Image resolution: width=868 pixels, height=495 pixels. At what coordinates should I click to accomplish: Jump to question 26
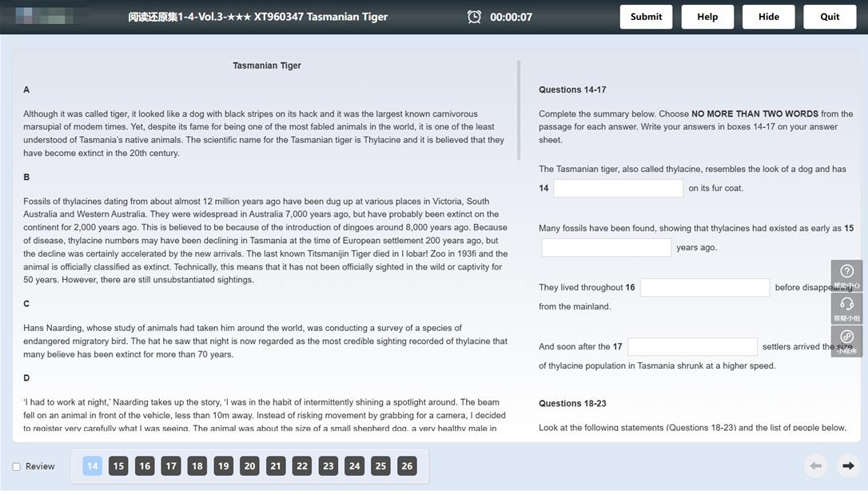point(407,465)
